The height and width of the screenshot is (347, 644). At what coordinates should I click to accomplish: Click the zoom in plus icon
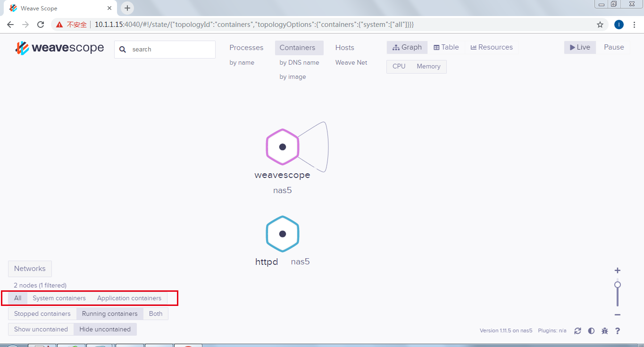pos(618,271)
